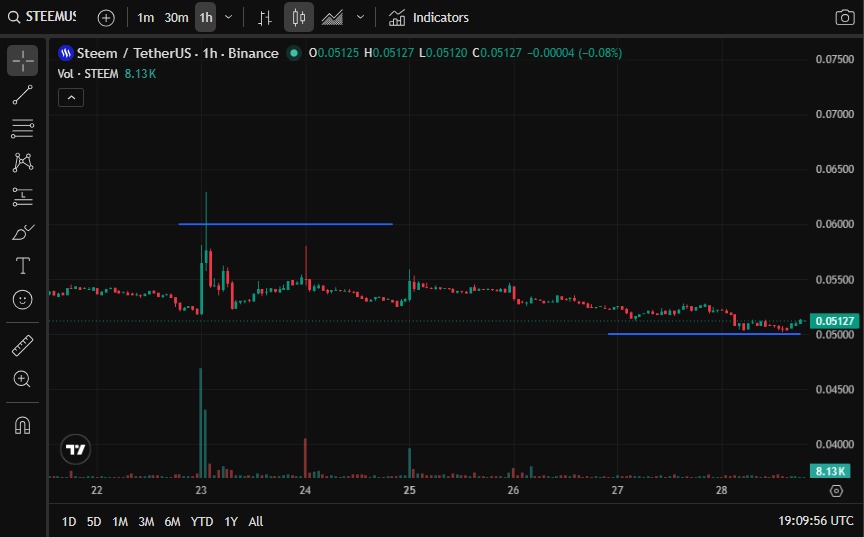Screen dimensions: 864x537
Task: Select the YTD date range
Action: point(202,521)
